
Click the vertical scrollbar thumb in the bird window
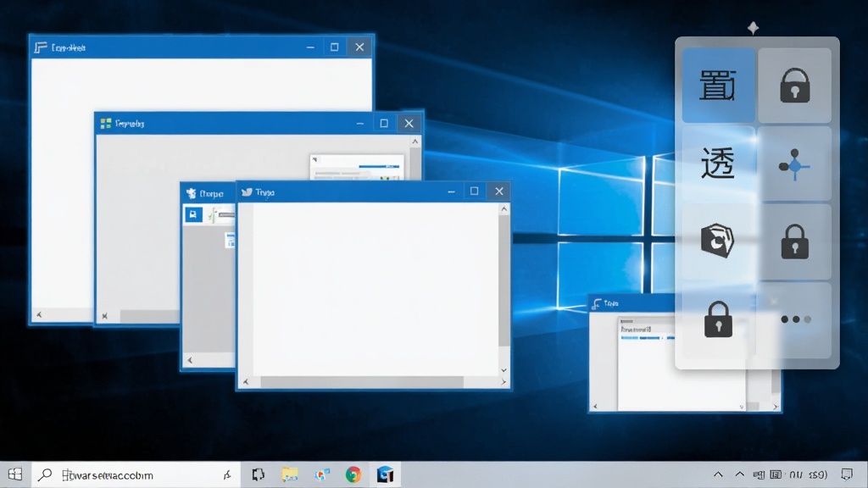(x=504, y=280)
